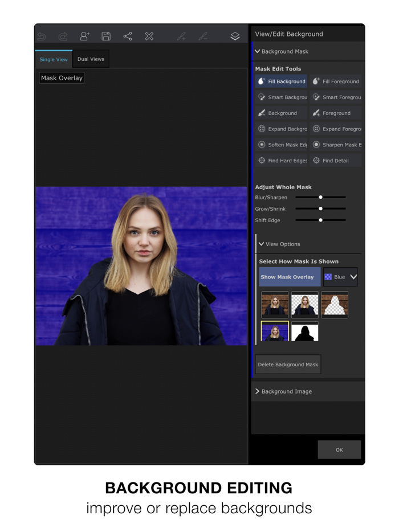
Task: Select original photo view thumbnail
Action: pyautogui.click(x=275, y=305)
